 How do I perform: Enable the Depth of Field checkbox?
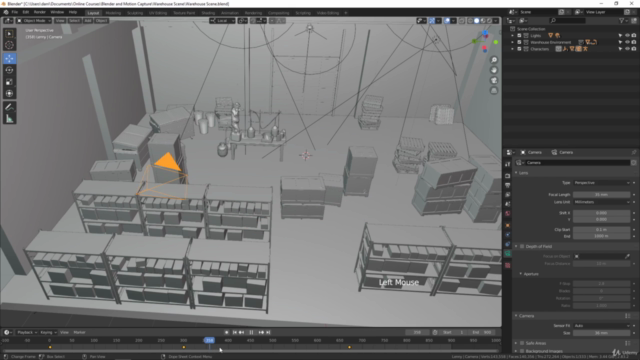tap(522, 247)
